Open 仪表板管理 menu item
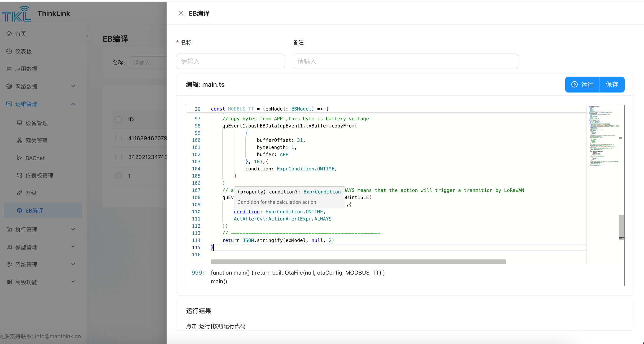This screenshot has width=644, height=344. [x=39, y=175]
